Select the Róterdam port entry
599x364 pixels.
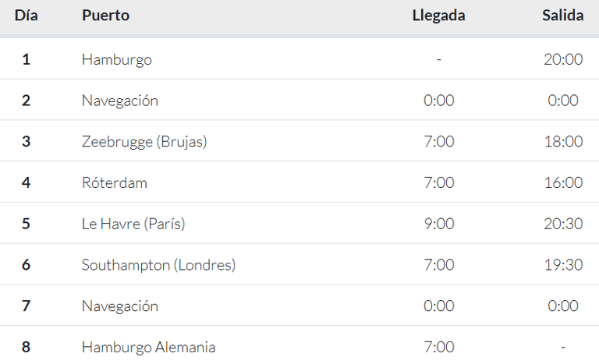pyautogui.click(x=114, y=182)
